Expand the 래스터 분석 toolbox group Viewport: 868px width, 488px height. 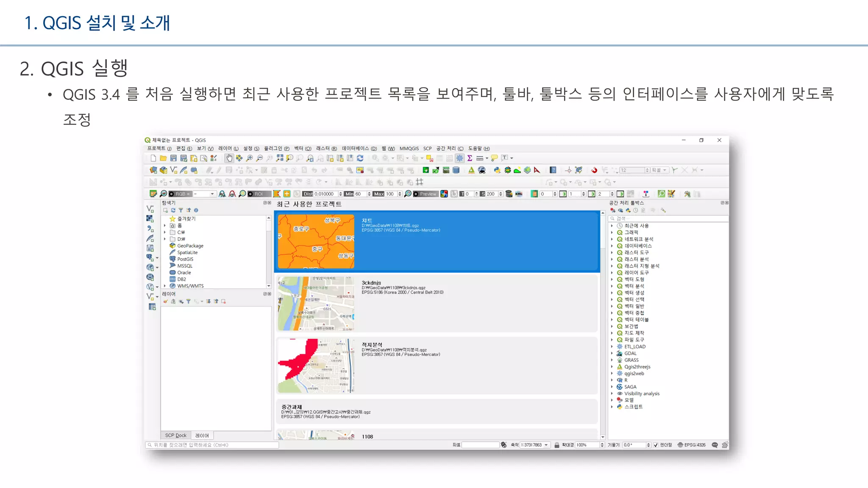pos(612,259)
